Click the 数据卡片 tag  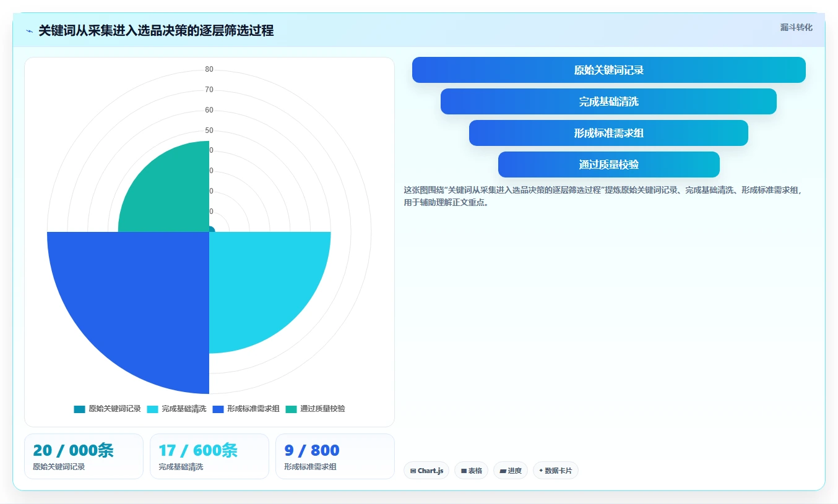(555, 471)
